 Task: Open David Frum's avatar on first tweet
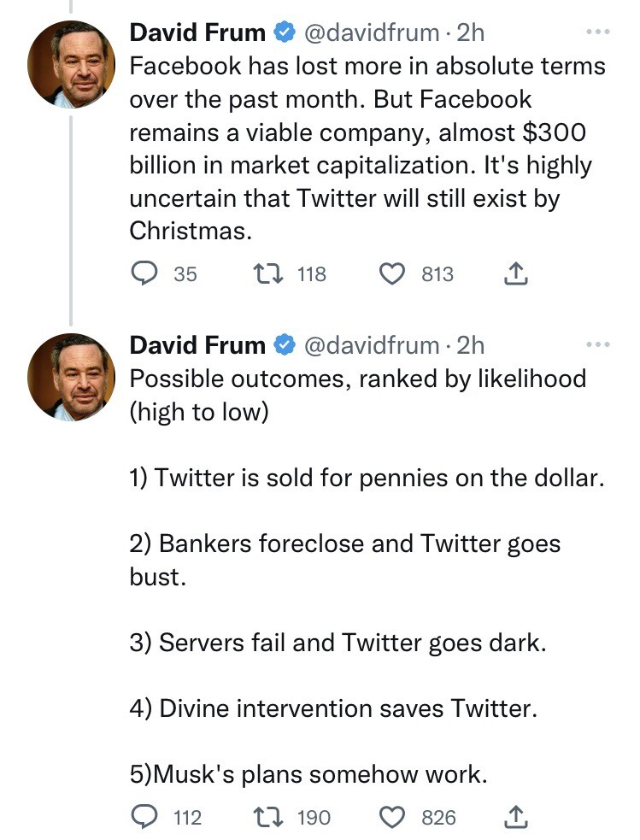[x=72, y=65]
